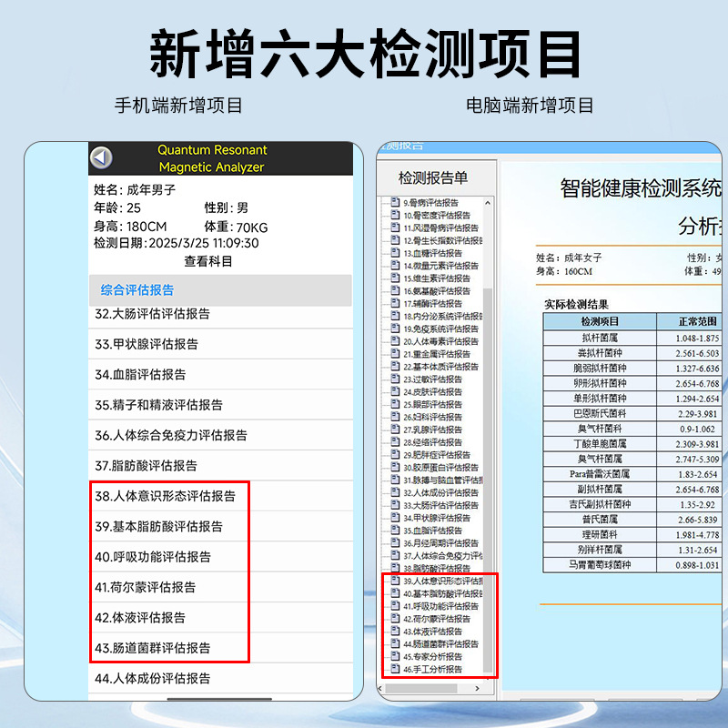Open 12.骨生长指数评估报告 in report tree
728x728 pixels.
pyautogui.click(x=443, y=240)
